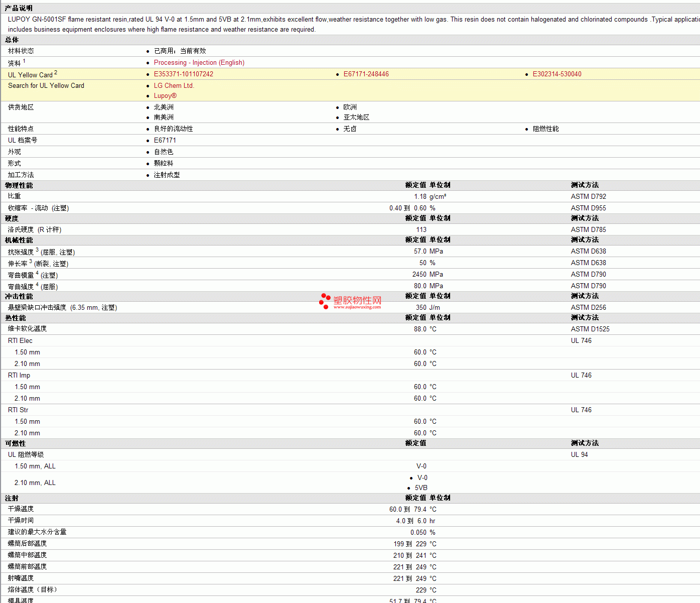
Task: Click the 弯曲模量 value 2450
Action: (419, 275)
